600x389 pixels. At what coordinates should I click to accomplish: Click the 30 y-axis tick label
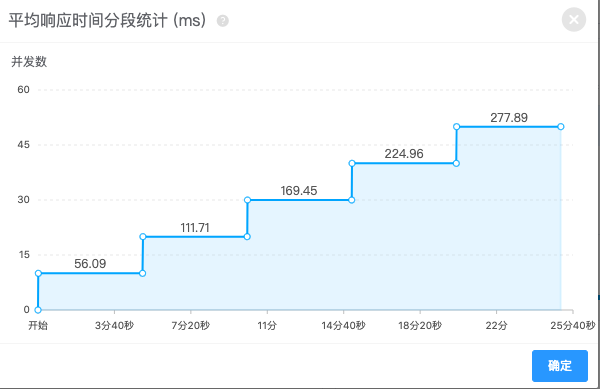click(23, 200)
